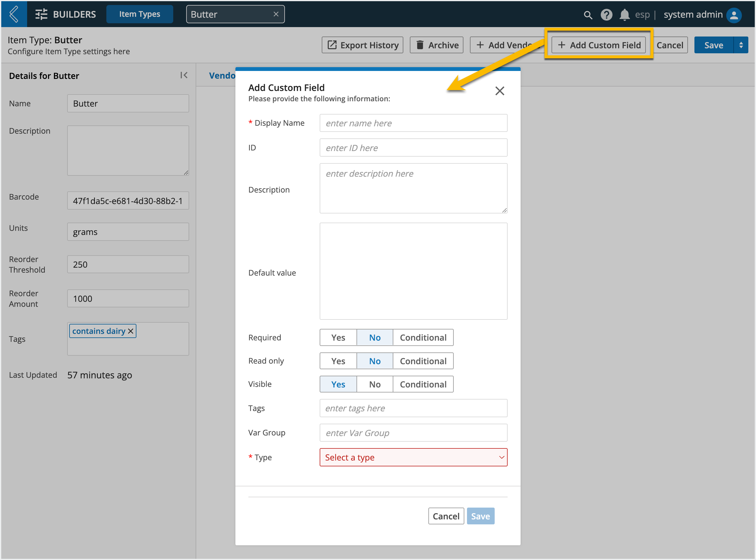Image resolution: width=756 pixels, height=560 pixels.
Task: Set Read only to Conditional
Action: pyautogui.click(x=423, y=361)
